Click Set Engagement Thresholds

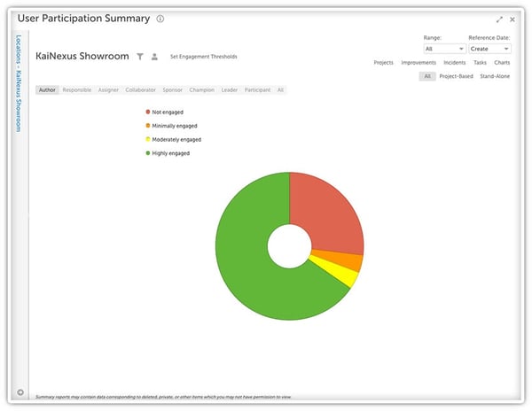click(x=204, y=57)
